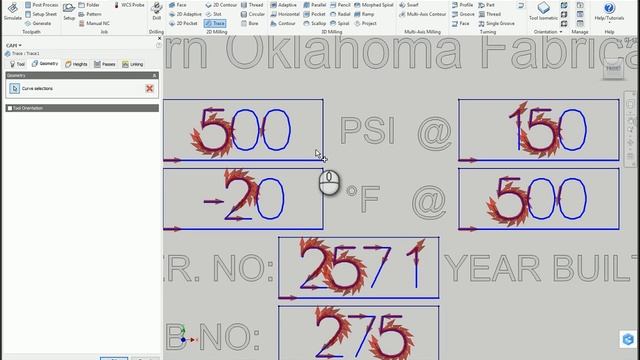Select the Radial 3D operation
This screenshot has height=360, width=640.
point(340,14)
